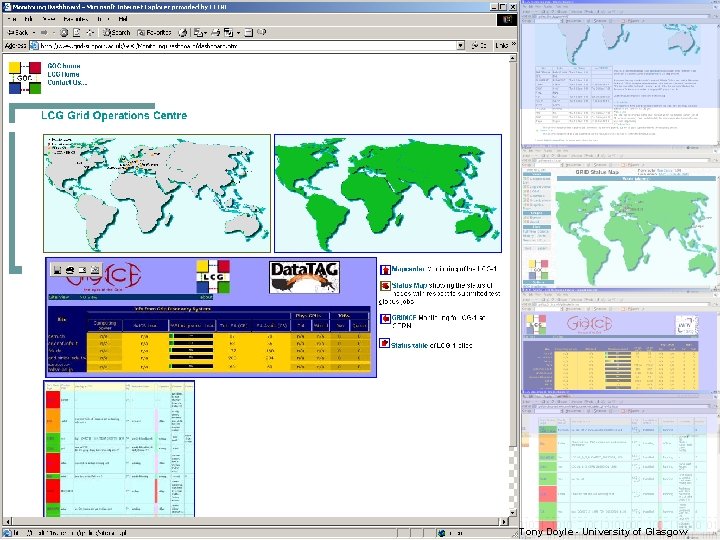
Task: Open the Favorites menu
Action: pyautogui.click(x=76, y=19)
